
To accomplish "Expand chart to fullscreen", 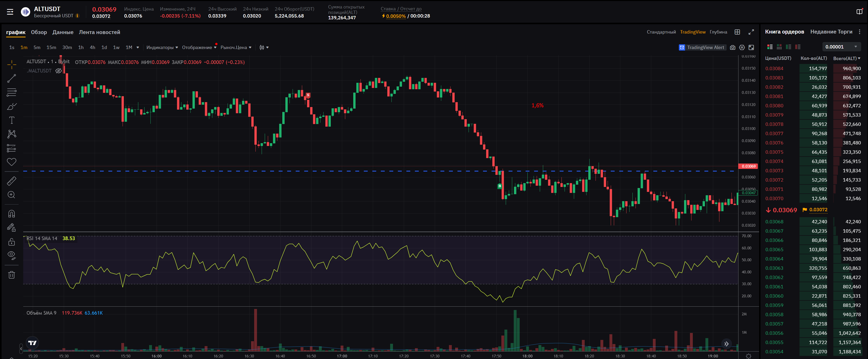I will (751, 32).
